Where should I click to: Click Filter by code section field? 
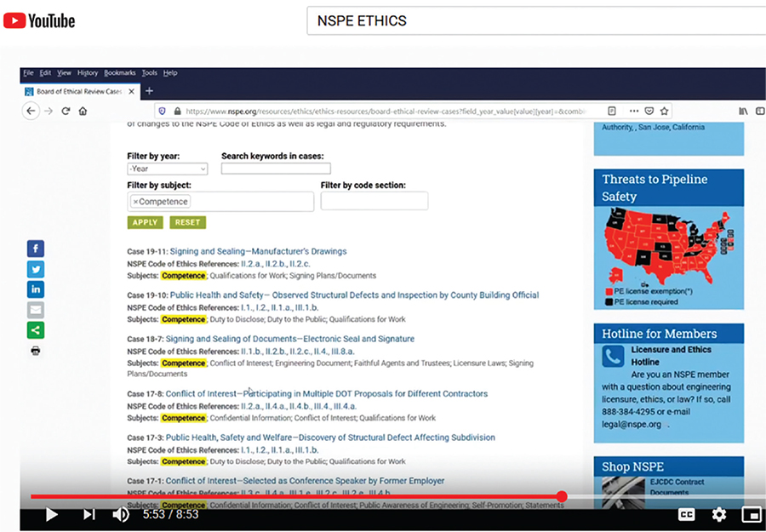[374, 201]
